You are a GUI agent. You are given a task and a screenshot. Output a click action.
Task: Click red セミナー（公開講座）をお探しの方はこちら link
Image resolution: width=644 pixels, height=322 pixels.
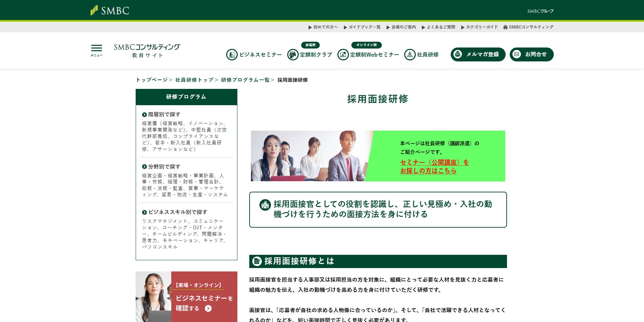[434, 167]
